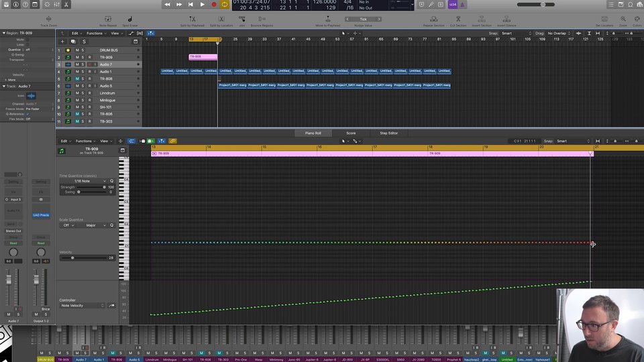Open piano roll Functions menu

click(85, 141)
